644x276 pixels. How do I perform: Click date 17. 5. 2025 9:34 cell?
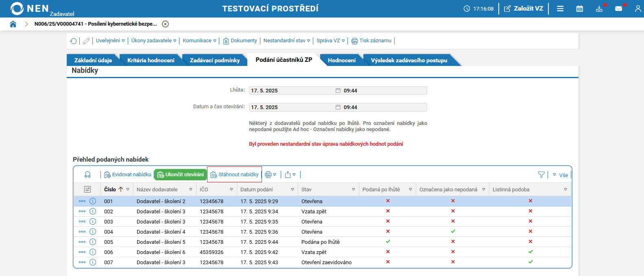(259, 212)
